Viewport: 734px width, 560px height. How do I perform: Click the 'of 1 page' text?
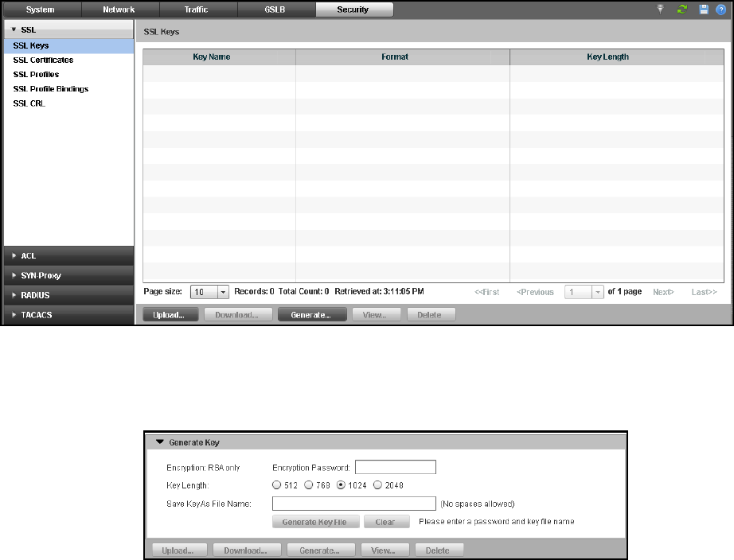pos(624,291)
